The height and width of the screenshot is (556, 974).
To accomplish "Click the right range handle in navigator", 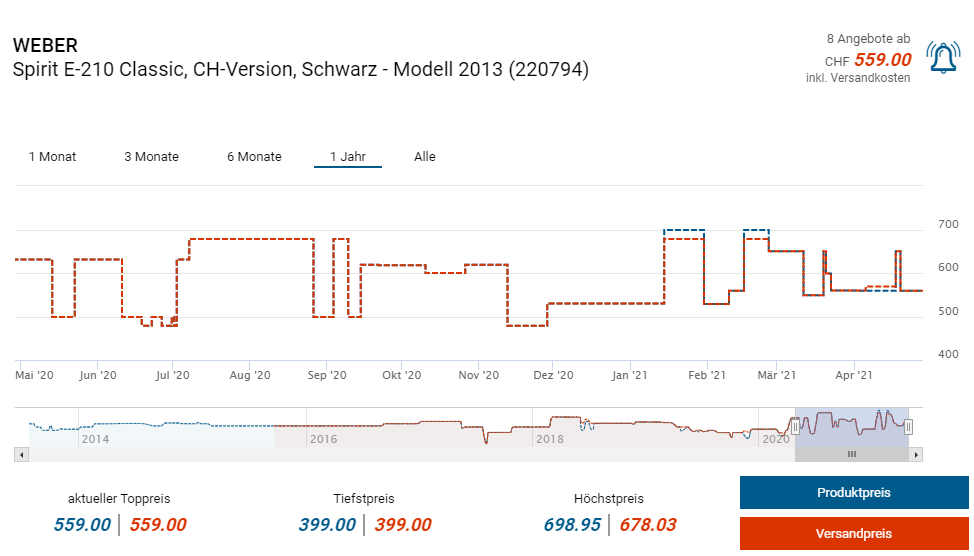I will pyautogui.click(x=908, y=427).
